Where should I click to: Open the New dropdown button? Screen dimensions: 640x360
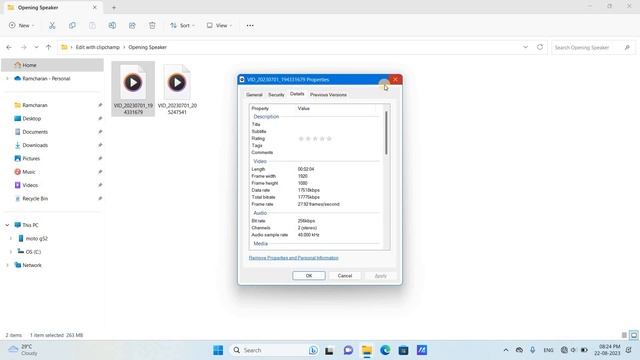point(22,25)
